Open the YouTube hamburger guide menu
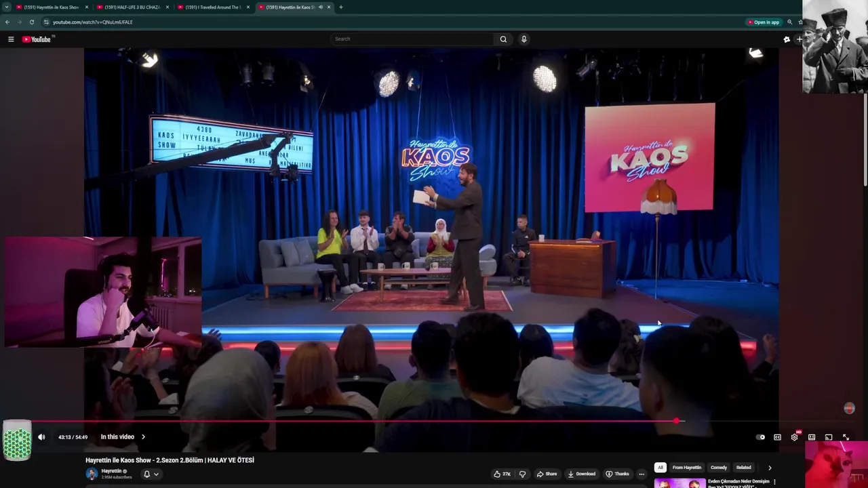 coord(11,39)
